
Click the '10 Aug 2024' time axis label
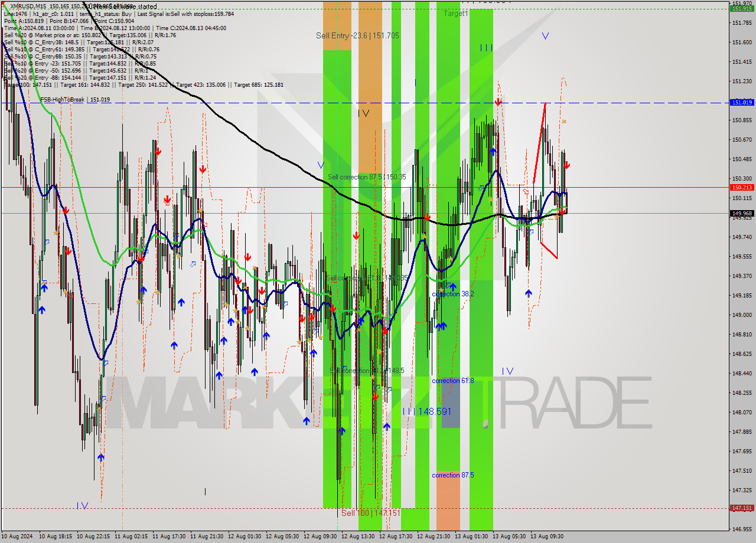[17, 537]
